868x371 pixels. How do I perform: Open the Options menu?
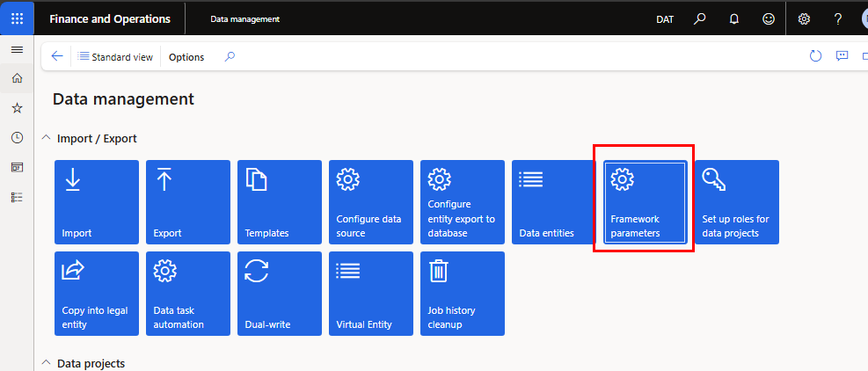pos(186,57)
